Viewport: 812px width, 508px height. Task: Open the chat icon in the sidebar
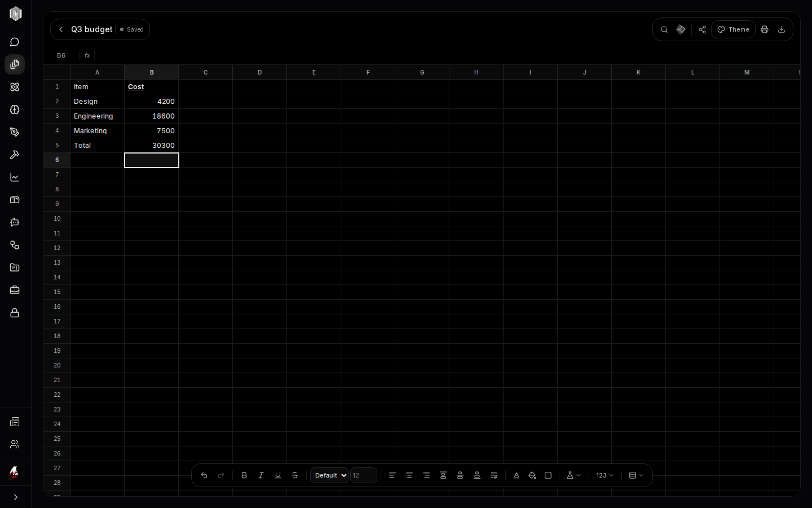[x=15, y=42]
